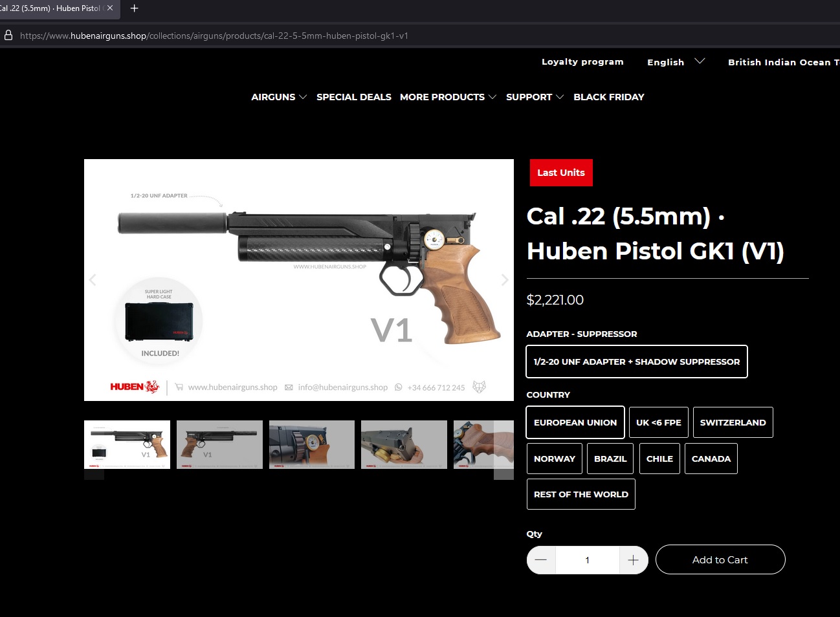The image size is (840, 617).
Task: Open the pressure gauge close-up thumbnail
Action: point(312,444)
